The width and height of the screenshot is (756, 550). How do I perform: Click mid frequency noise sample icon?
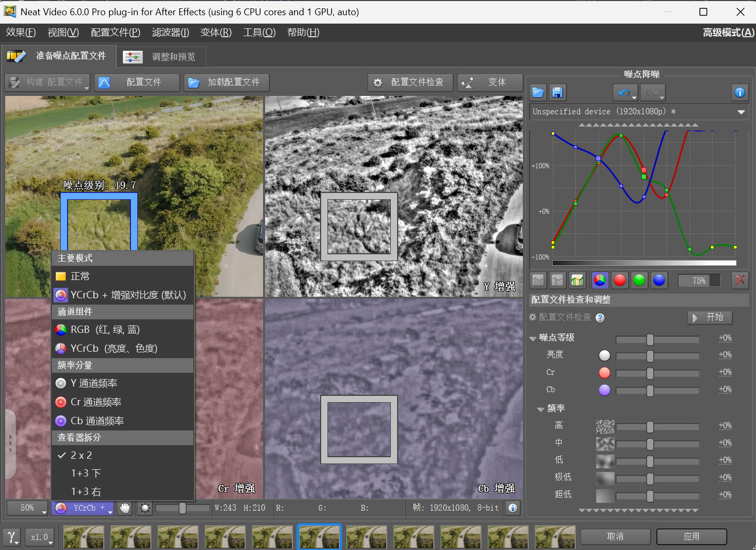pos(605,444)
